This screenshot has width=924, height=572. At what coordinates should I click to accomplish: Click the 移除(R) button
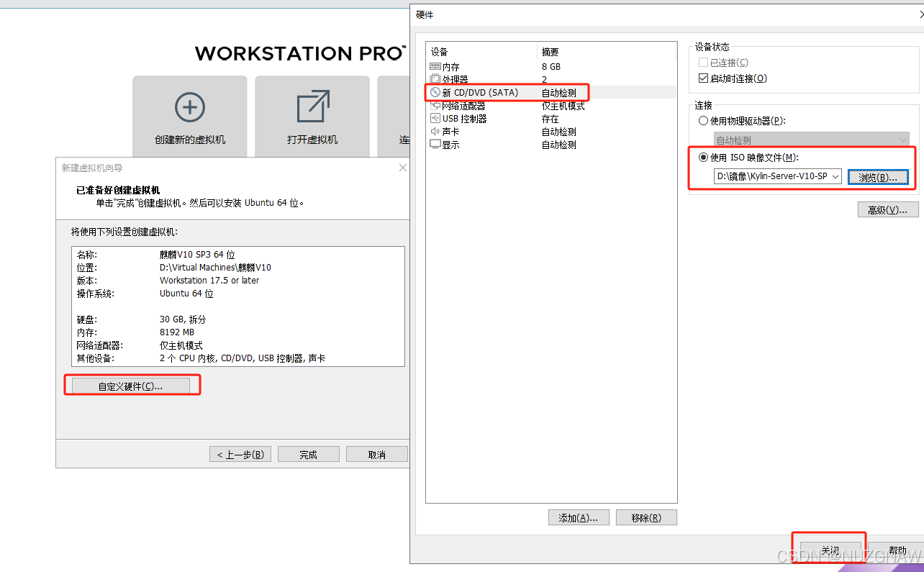point(646,517)
